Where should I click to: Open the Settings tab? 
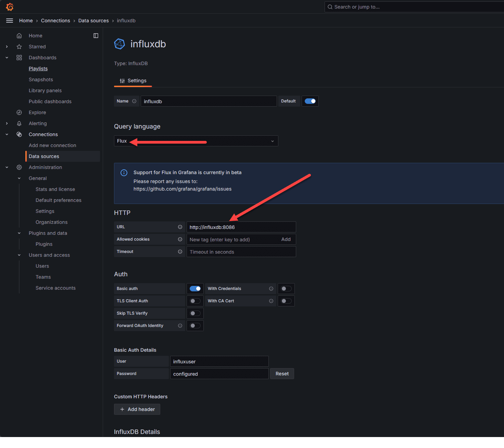point(133,81)
